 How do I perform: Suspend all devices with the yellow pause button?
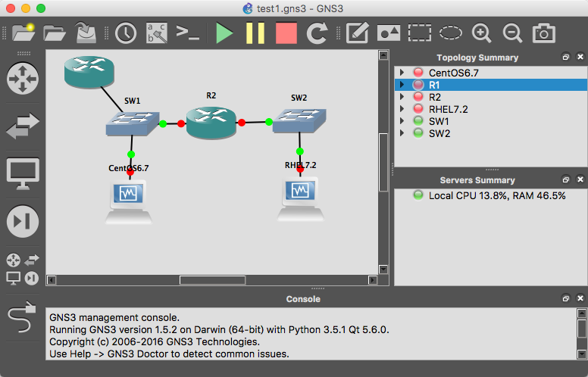point(255,33)
